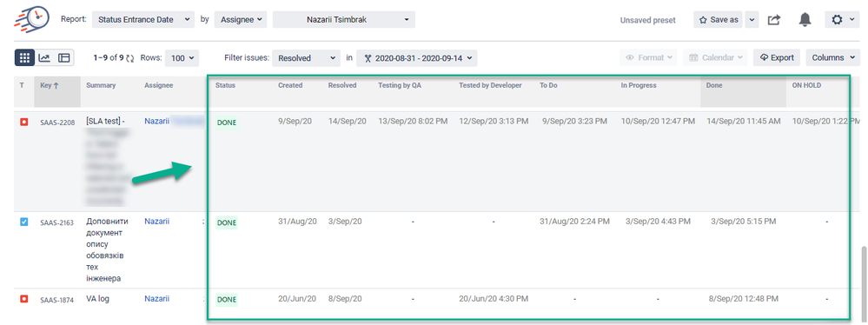Screen dimensions: 868x325
Task: Click bug type icon of SAAS-2208
Action: click(x=23, y=122)
